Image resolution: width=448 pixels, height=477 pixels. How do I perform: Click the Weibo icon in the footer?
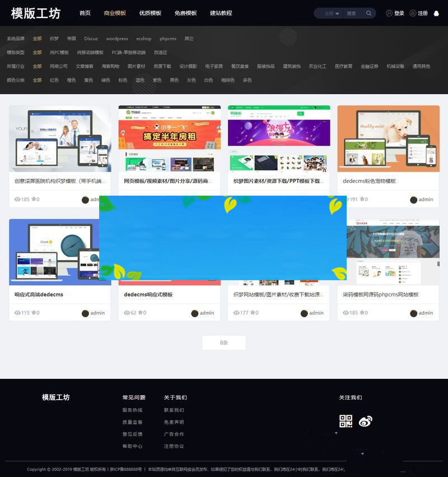point(365,421)
